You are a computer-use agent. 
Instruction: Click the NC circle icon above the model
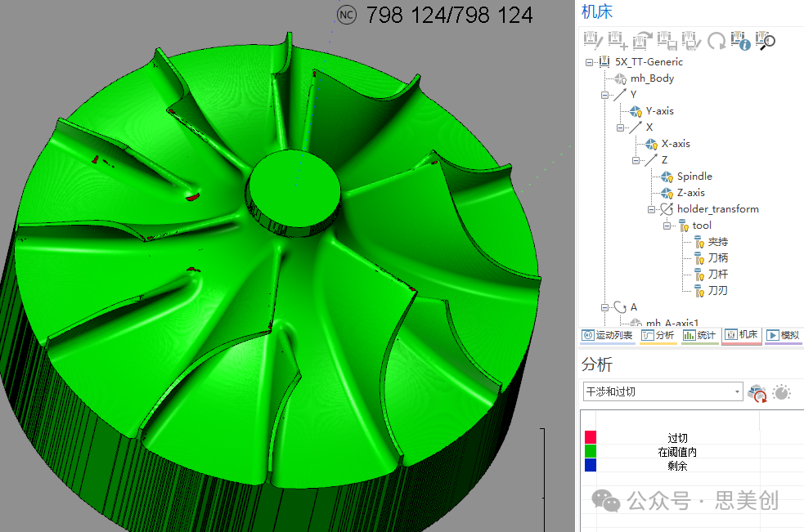click(x=347, y=15)
